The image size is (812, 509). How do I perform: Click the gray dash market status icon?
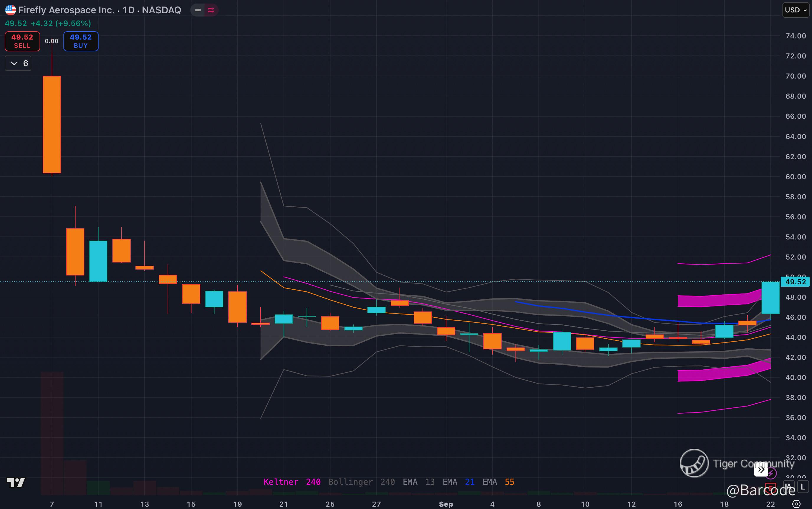198,10
